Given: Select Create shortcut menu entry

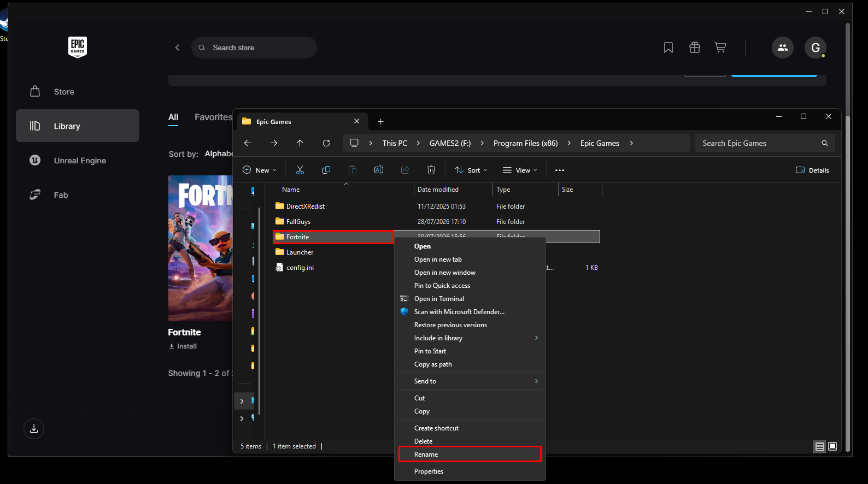Looking at the screenshot, I should point(470,428).
